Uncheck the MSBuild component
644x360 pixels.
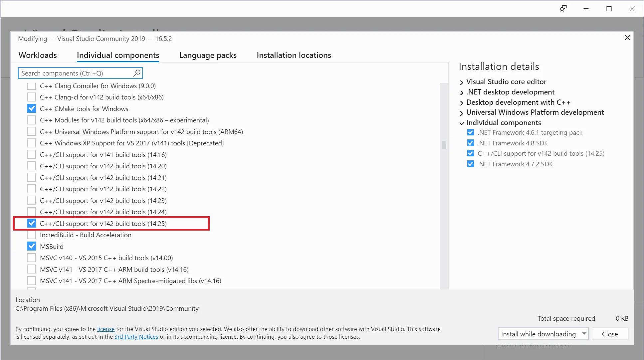click(32, 246)
